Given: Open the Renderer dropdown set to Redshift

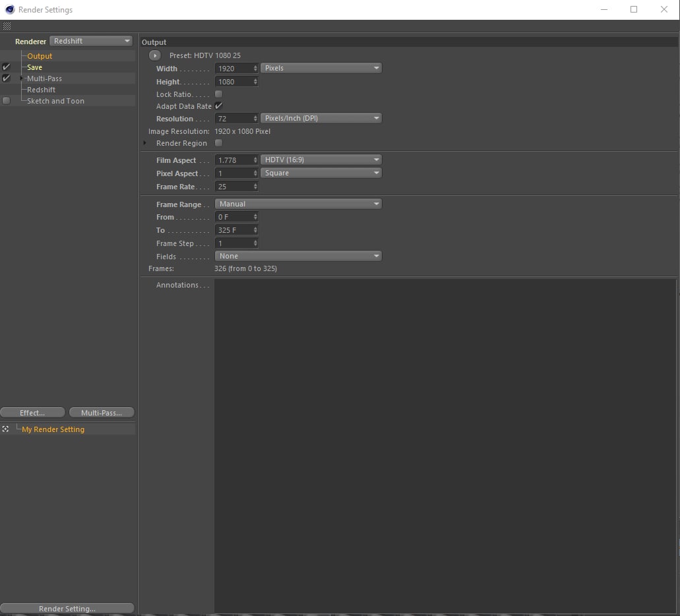Looking at the screenshot, I should pyautogui.click(x=91, y=41).
